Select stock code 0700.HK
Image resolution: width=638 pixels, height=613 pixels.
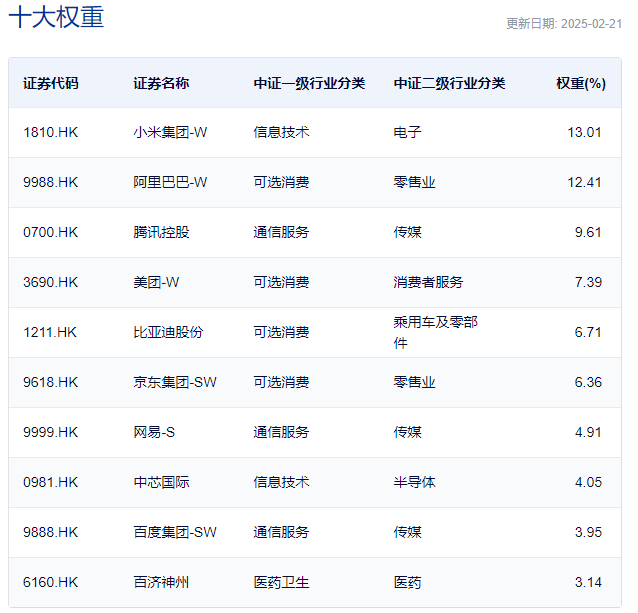coord(50,232)
